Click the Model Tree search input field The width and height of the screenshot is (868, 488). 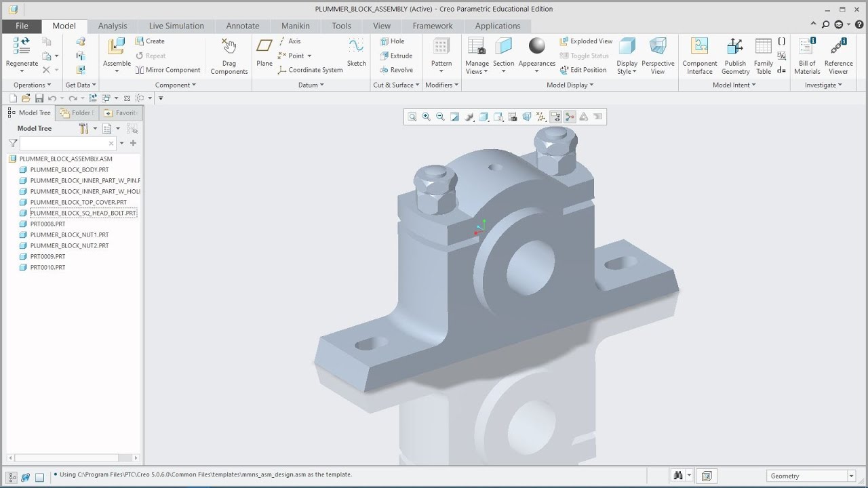(68, 143)
